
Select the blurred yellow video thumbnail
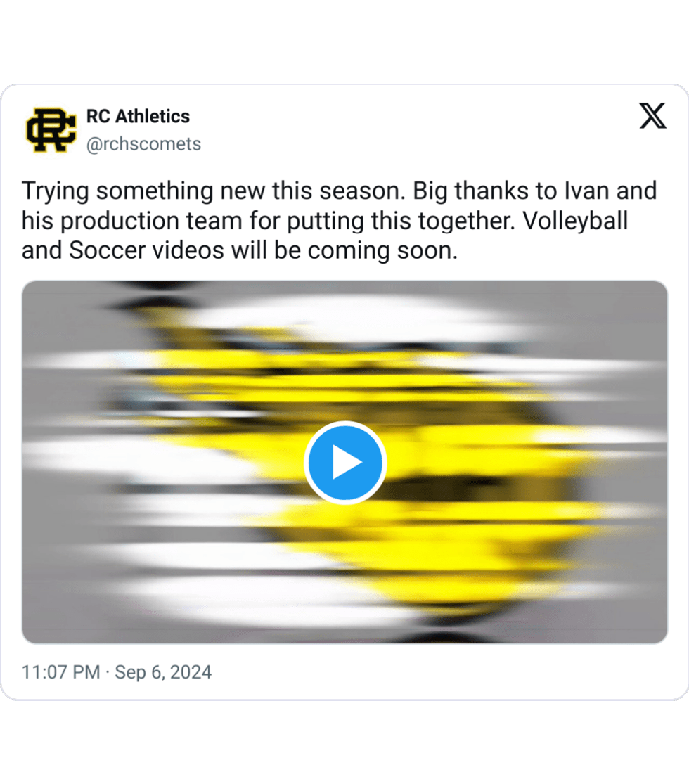(x=344, y=462)
